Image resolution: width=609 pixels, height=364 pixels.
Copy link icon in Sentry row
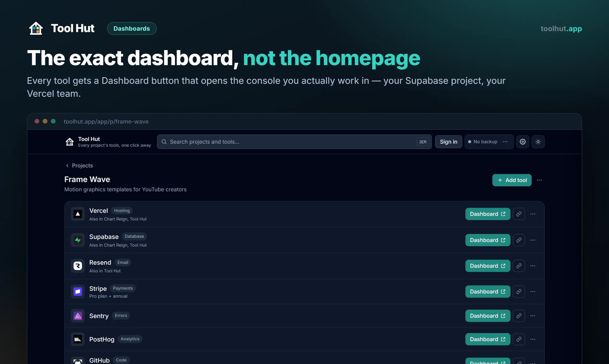coord(519,316)
